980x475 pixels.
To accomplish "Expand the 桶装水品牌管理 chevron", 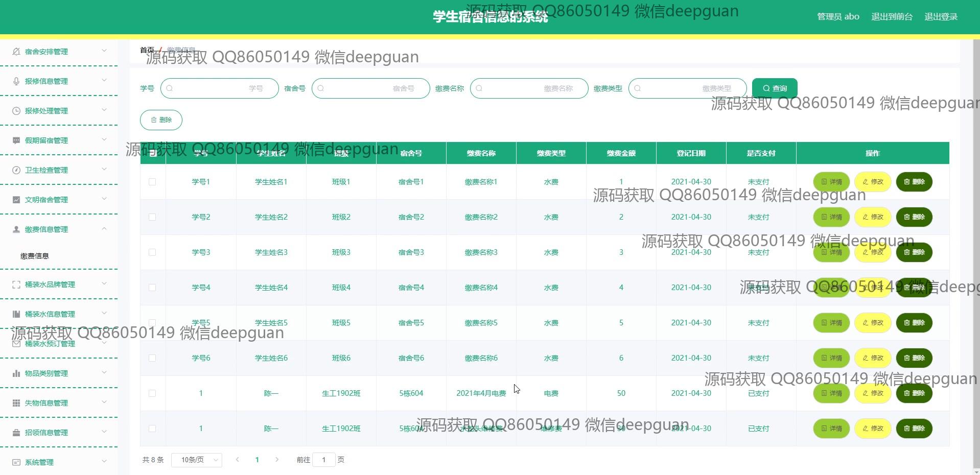I will [104, 283].
